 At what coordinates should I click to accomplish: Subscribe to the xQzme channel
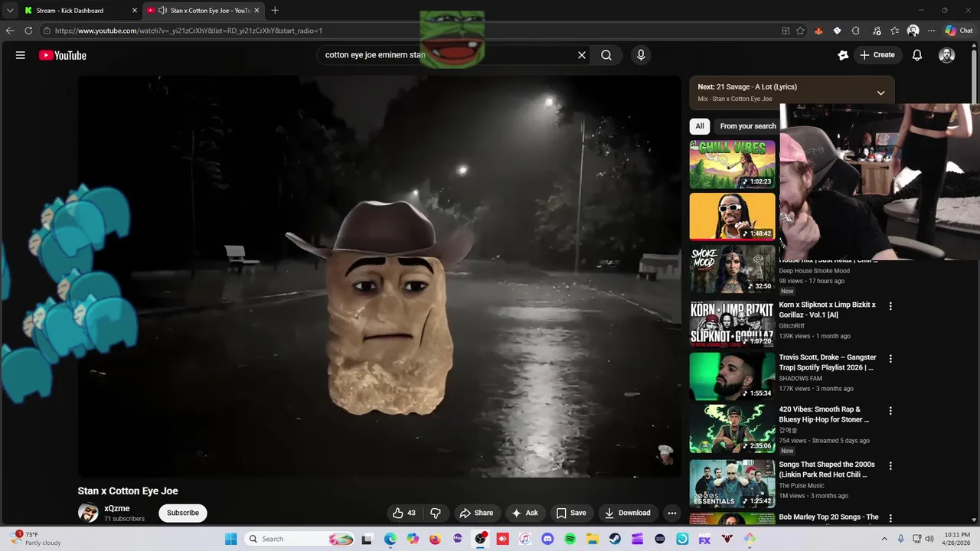(183, 513)
